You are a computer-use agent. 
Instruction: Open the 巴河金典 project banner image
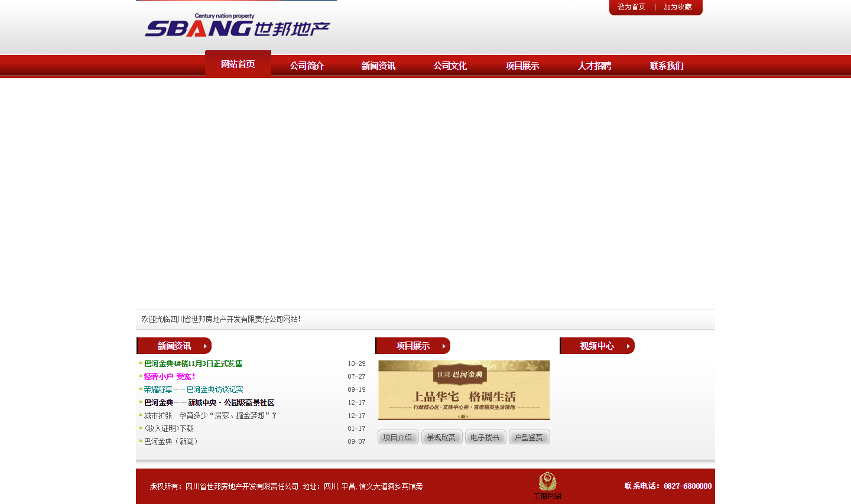coord(464,390)
